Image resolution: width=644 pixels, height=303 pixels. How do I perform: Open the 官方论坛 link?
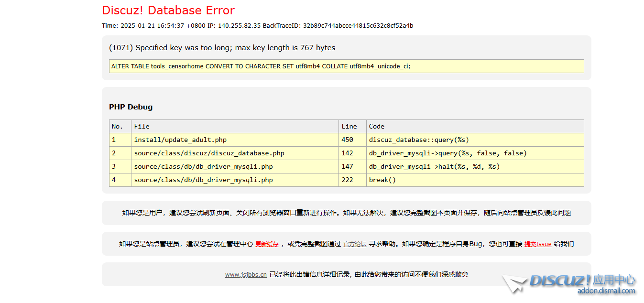(x=355, y=244)
